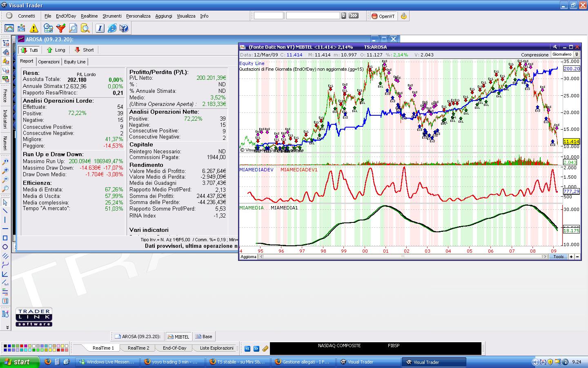Click the document search magnifier icon
Image resolution: width=588 pixels, height=368 pixels.
[x=73, y=28]
